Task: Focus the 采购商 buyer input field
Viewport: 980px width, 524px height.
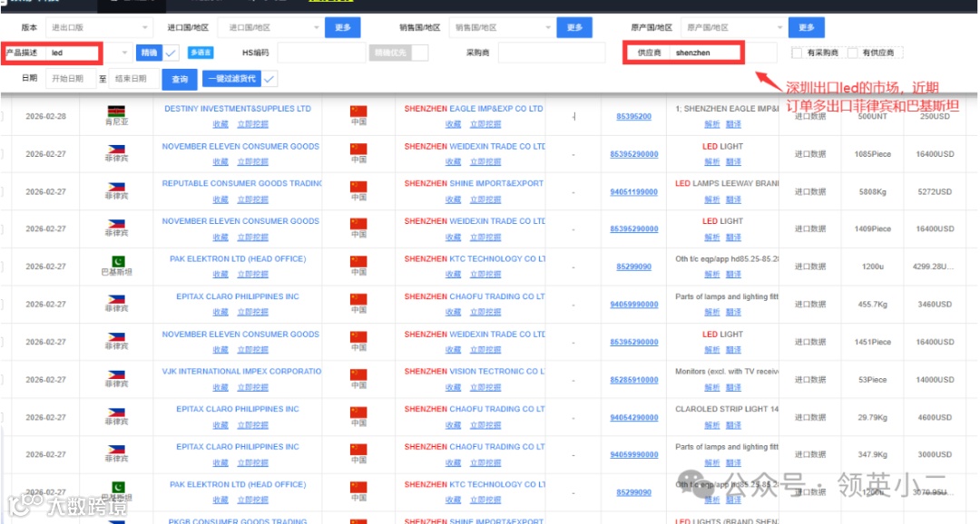Action: coord(552,53)
